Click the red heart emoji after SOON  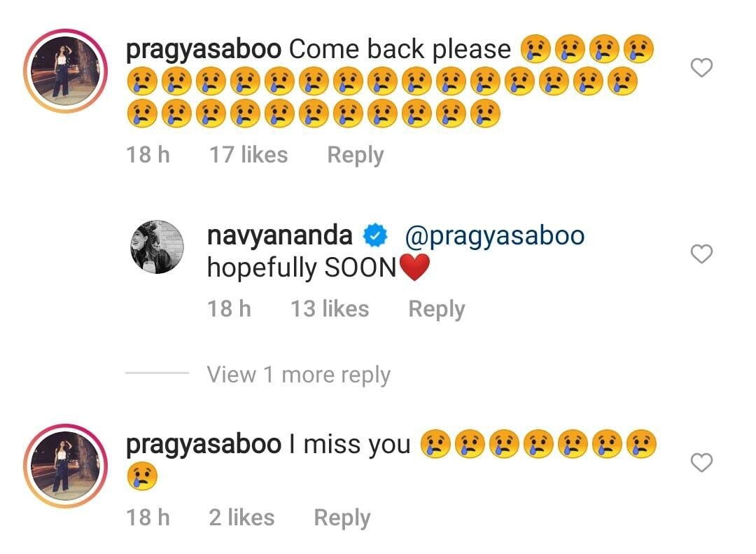pyautogui.click(x=414, y=268)
